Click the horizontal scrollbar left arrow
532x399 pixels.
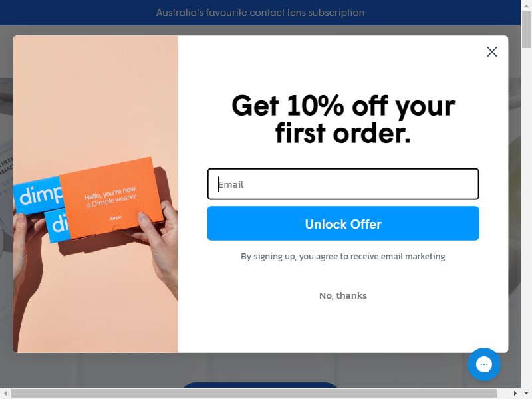[x=5, y=393]
